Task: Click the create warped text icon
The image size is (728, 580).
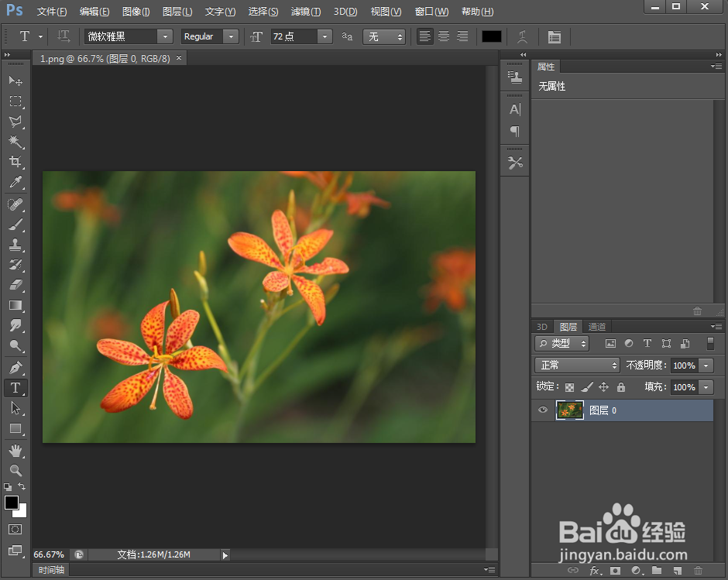Action: pyautogui.click(x=524, y=36)
